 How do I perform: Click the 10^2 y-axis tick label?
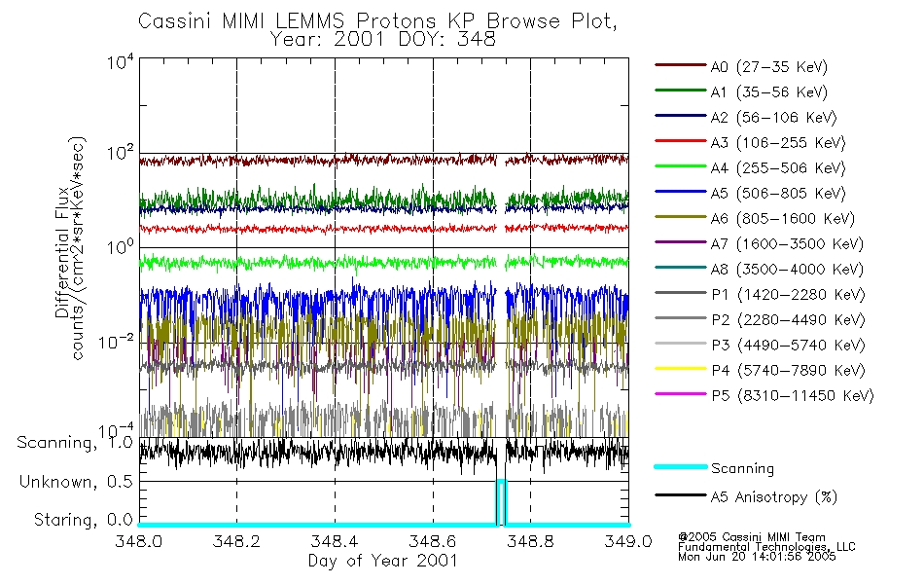pyautogui.click(x=121, y=154)
